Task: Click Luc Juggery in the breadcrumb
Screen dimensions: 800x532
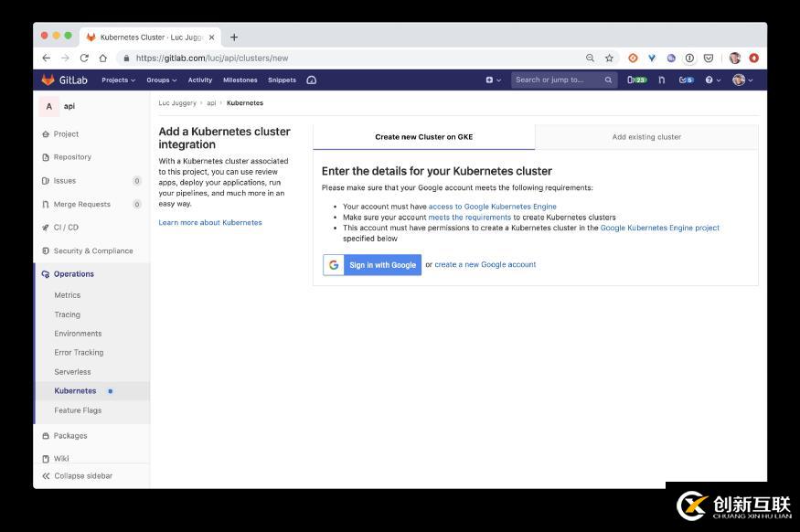Action: [177, 103]
